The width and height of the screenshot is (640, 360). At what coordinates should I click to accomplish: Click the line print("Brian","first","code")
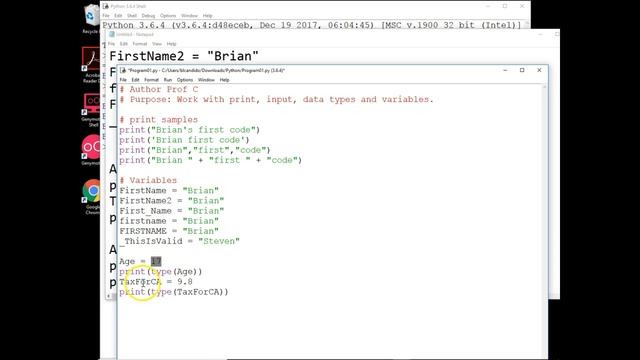pyautogui.click(x=195, y=150)
